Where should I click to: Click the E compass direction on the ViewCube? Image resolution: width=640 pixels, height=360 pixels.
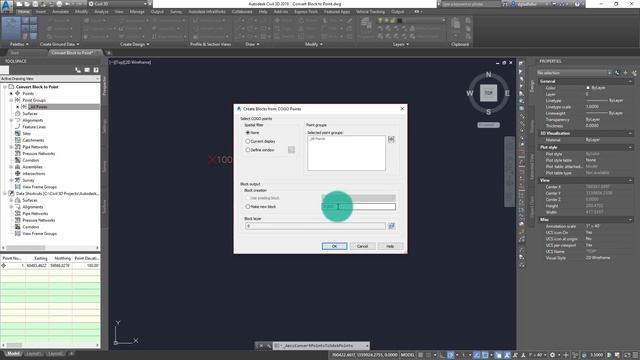[507, 93]
